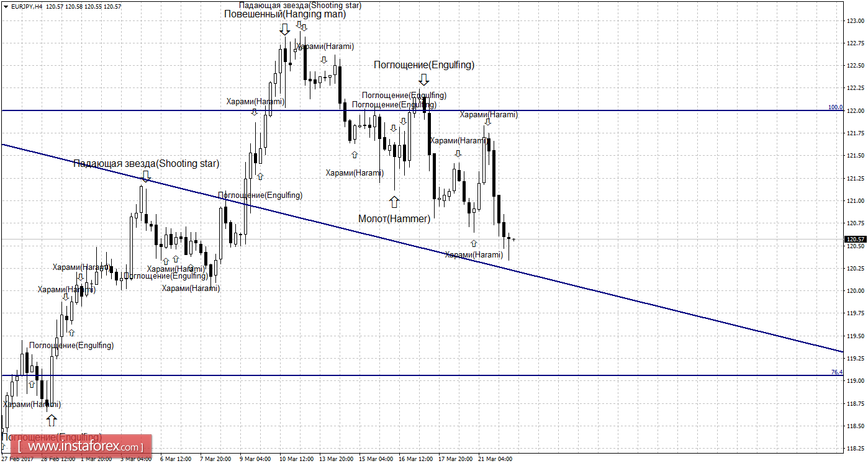Click the 119.50 price axis value
The height and width of the screenshot is (466, 868).
pos(854,336)
